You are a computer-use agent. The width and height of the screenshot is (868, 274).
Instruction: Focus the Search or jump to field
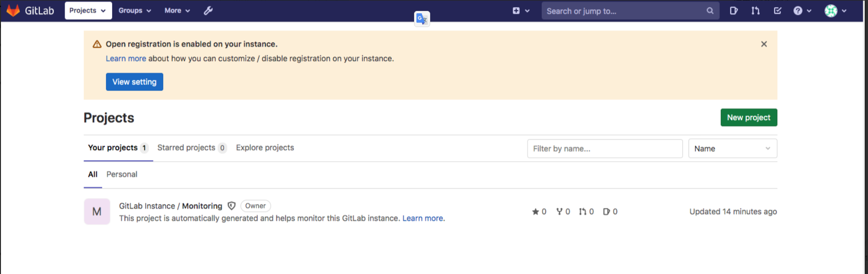[x=630, y=11]
